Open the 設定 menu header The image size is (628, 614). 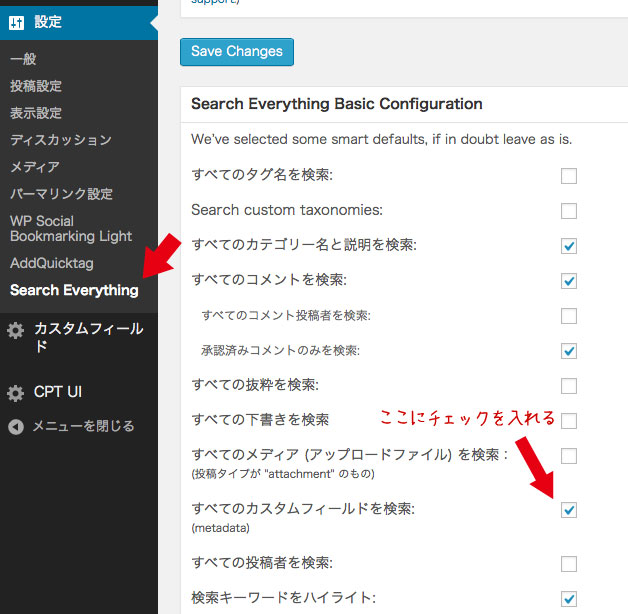click(x=79, y=22)
